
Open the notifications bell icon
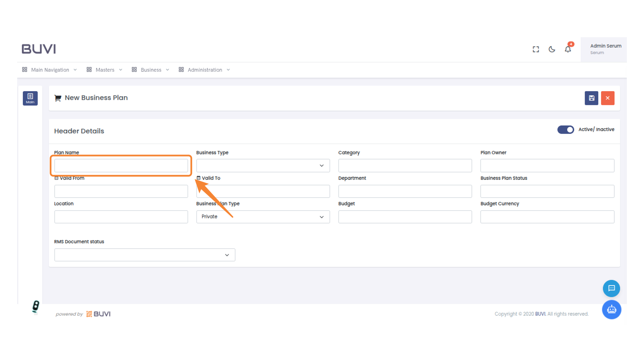[x=568, y=50]
